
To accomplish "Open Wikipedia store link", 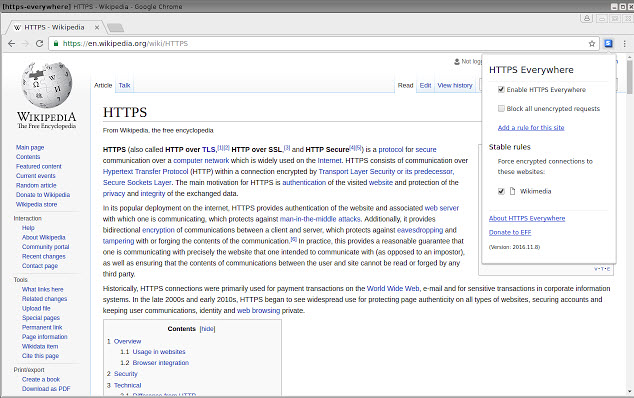I will pyautogui.click(x=36, y=204).
